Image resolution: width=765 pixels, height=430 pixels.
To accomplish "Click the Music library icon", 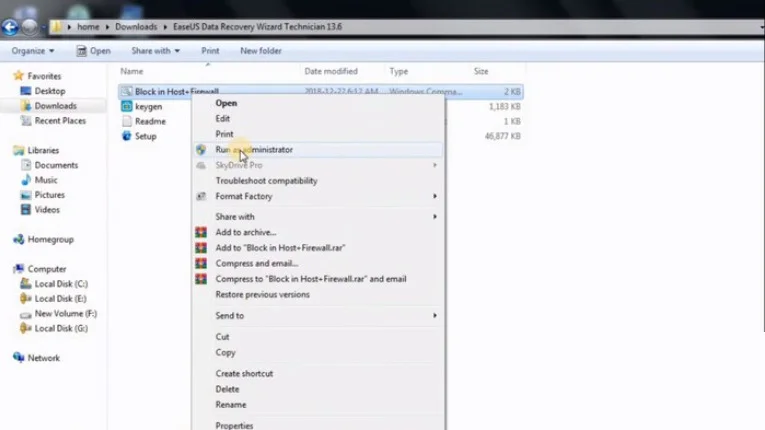I will 25,180.
